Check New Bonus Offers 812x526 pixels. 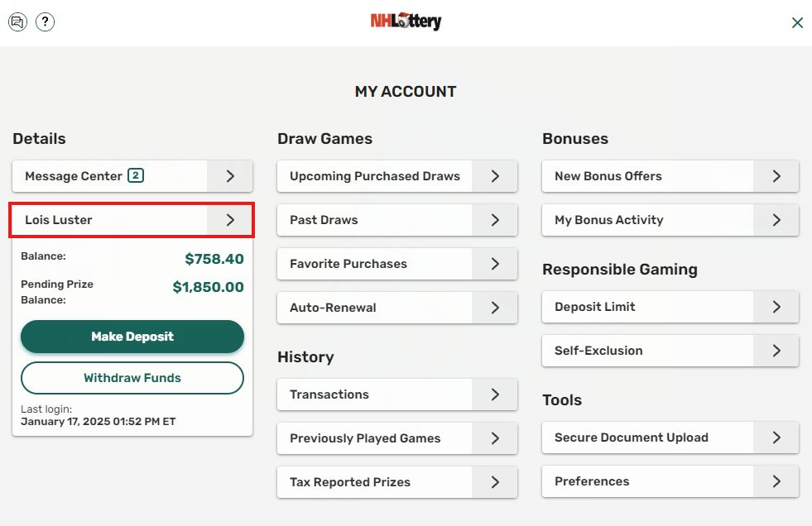coord(669,176)
